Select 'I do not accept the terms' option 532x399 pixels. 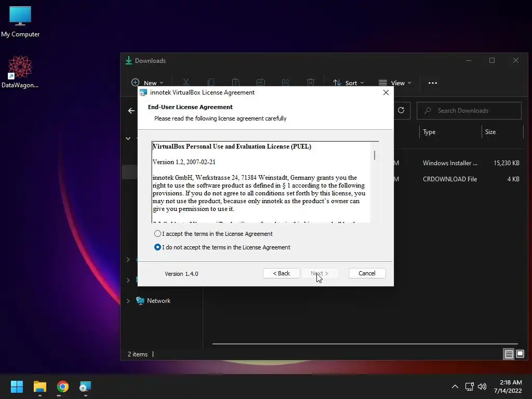click(x=157, y=247)
